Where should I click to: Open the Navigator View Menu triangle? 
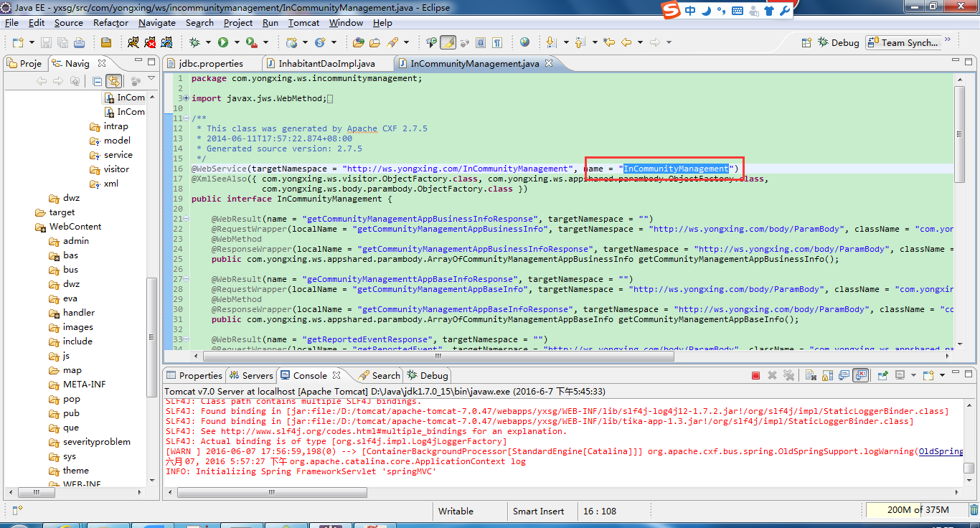(151, 77)
